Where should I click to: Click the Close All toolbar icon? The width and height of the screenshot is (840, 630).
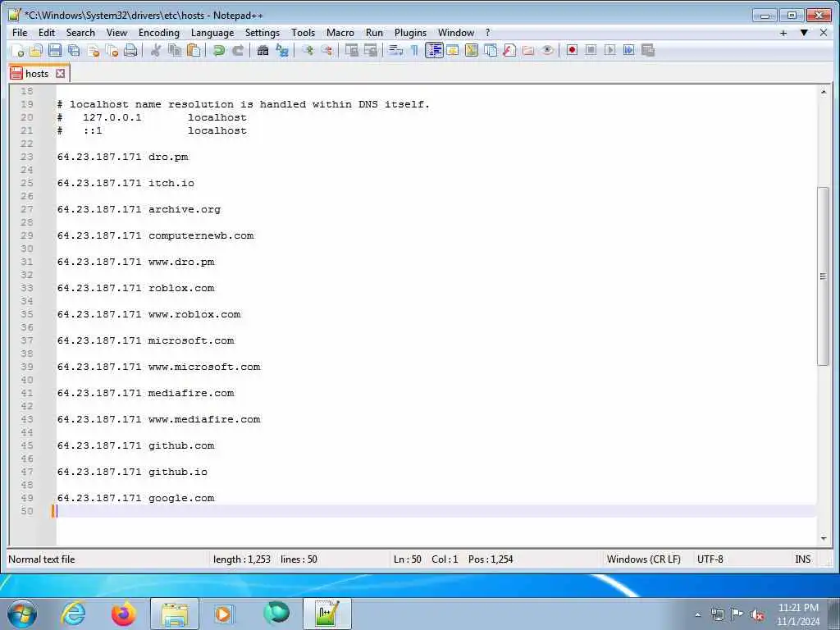[x=112, y=50]
